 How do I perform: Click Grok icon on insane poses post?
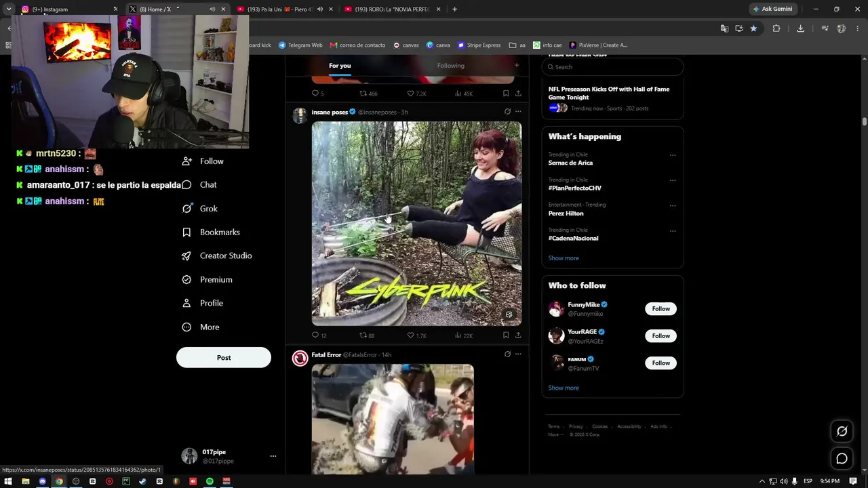pyautogui.click(x=507, y=112)
